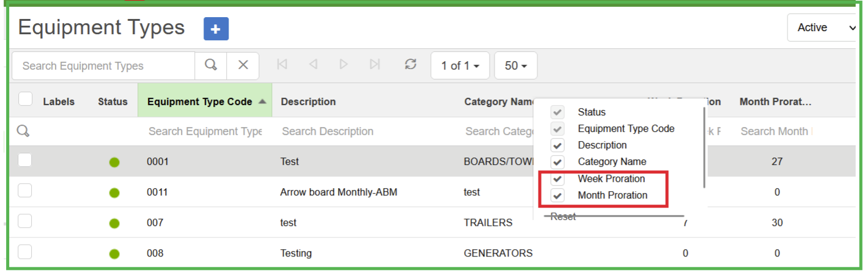Toggle Description in the column menu
Viewport: 868px width, 273px height.
(557, 145)
